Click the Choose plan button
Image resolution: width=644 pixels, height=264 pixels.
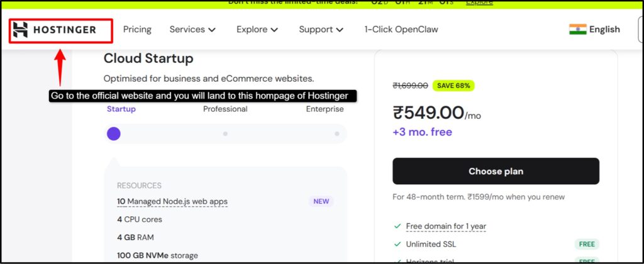pos(496,171)
